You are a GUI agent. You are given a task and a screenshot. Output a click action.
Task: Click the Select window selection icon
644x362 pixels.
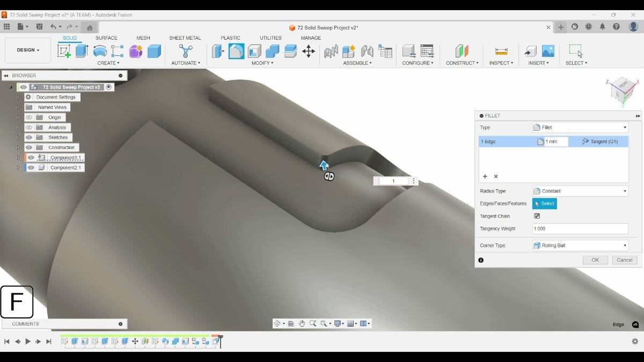point(576,51)
